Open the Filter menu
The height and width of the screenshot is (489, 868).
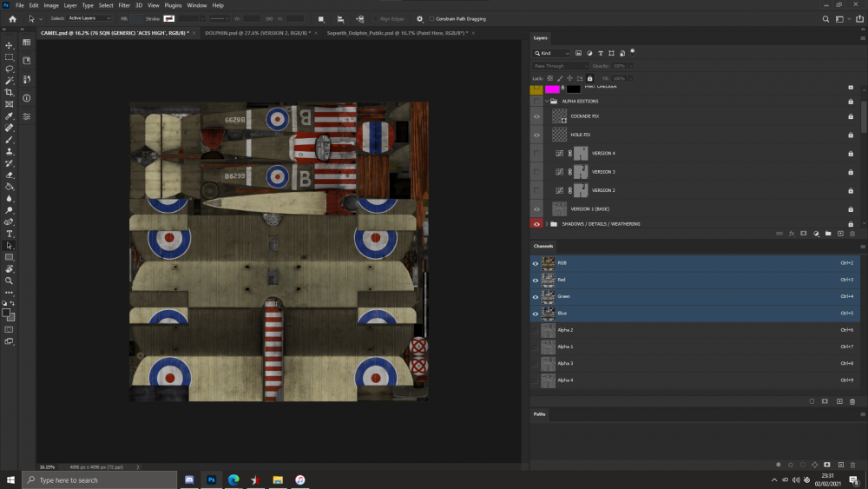[x=124, y=5]
